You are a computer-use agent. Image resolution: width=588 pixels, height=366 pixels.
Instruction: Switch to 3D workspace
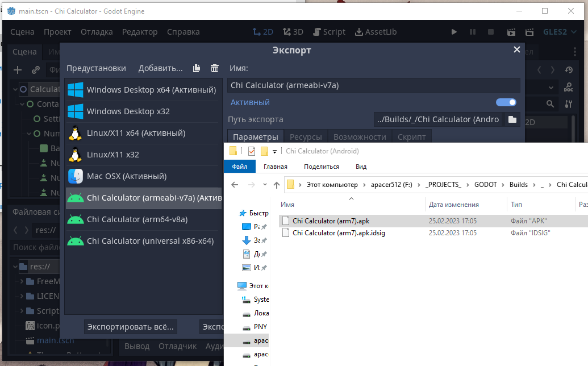[x=293, y=32]
